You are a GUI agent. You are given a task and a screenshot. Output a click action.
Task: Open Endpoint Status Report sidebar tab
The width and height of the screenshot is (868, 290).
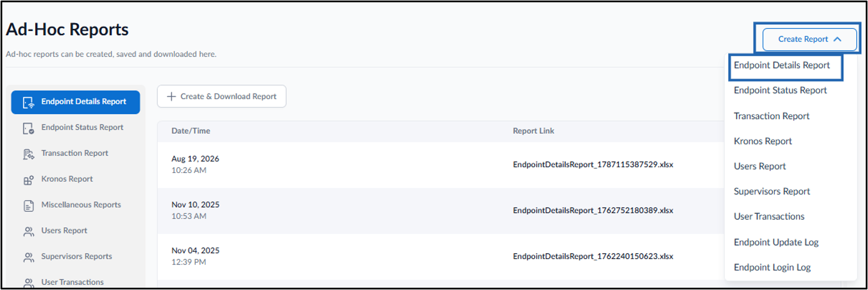(75, 127)
